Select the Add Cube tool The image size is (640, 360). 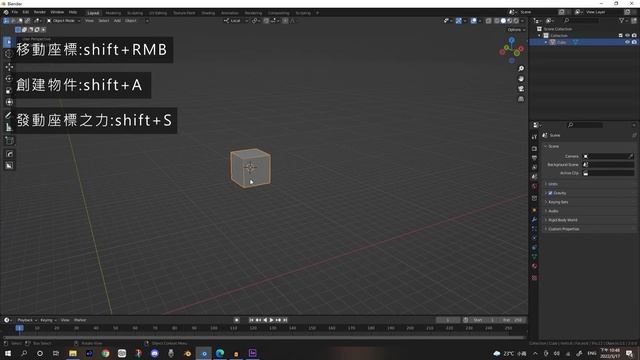pos(9,141)
